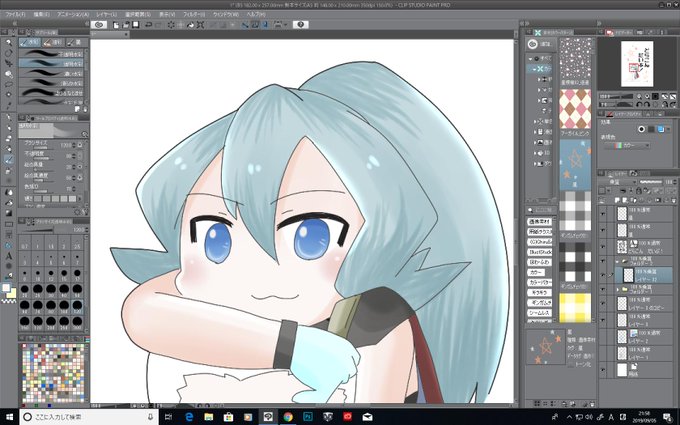The height and width of the screenshot is (425, 680).
Task: Open the Mail app from the taskbar
Action: 367,417
